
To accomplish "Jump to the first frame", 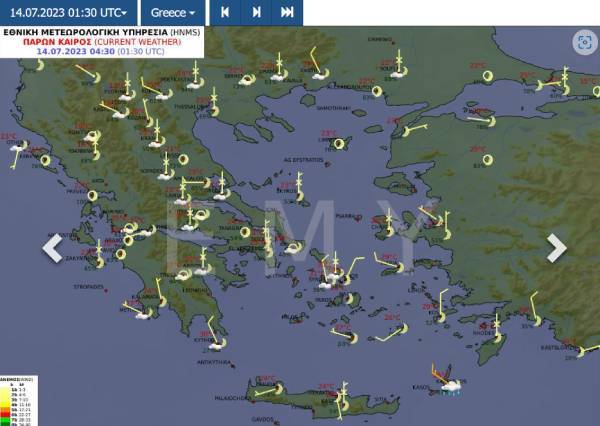I will tap(224, 12).
